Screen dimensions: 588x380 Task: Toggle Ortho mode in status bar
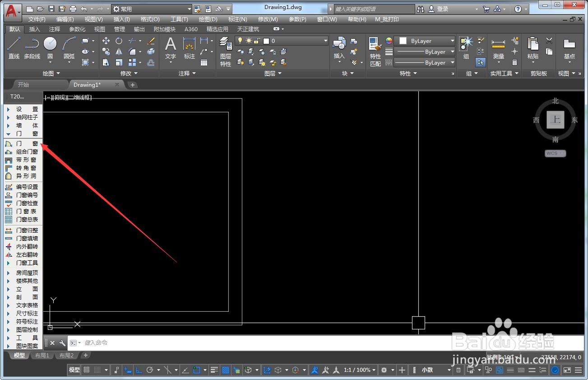coord(139,370)
